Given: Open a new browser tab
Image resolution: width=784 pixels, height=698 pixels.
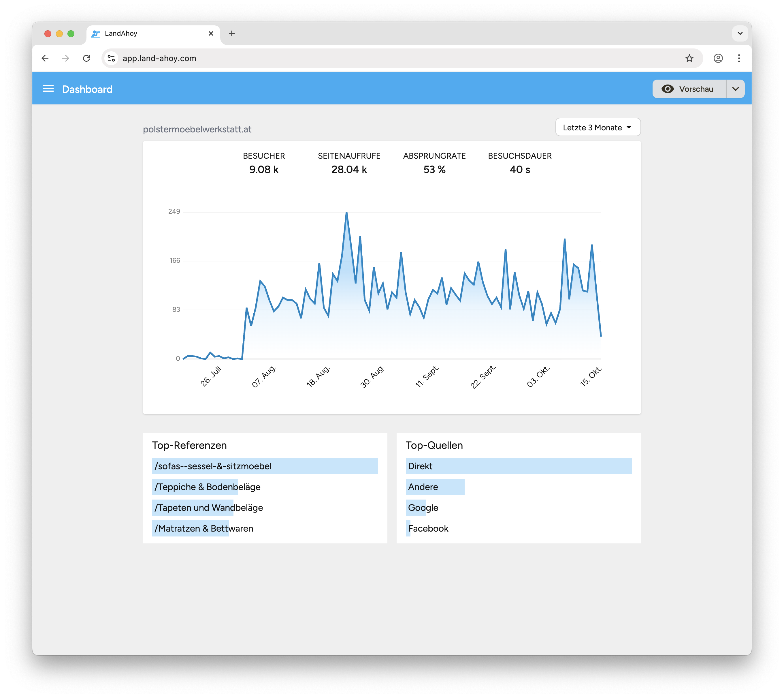Looking at the screenshot, I should click(231, 34).
